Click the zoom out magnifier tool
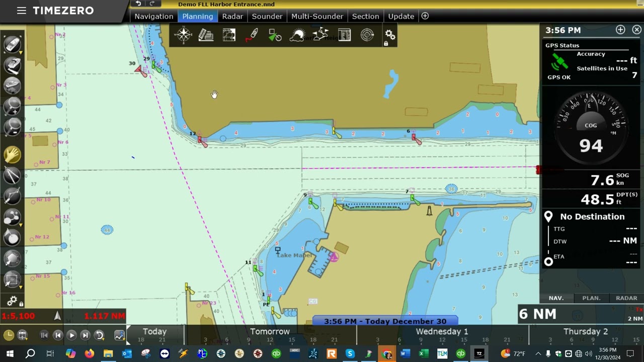Screen dimensions: 644x362 coord(13,127)
